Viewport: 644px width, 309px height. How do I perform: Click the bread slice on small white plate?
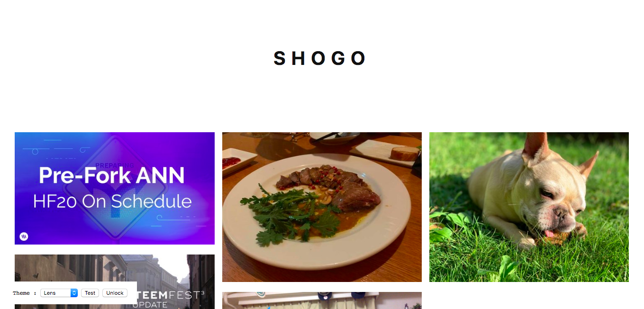[x=404, y=153]
